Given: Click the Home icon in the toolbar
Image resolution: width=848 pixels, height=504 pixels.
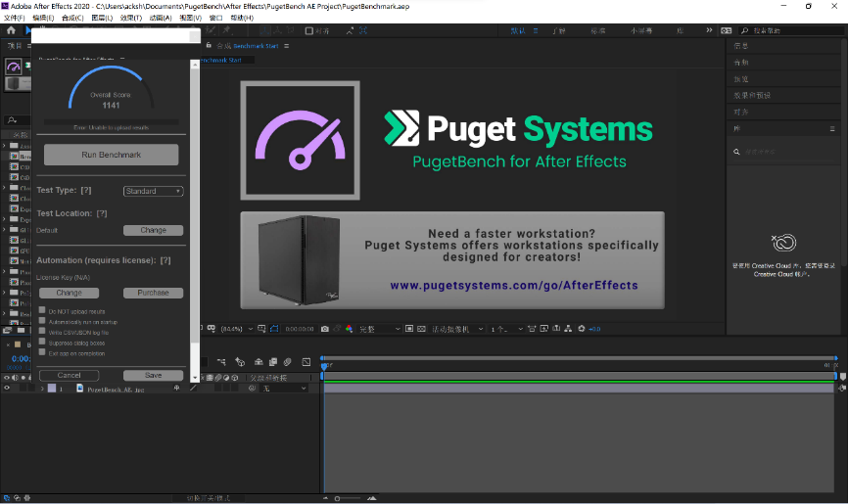Looking at the screenshot, I should [x=11, y=30].
